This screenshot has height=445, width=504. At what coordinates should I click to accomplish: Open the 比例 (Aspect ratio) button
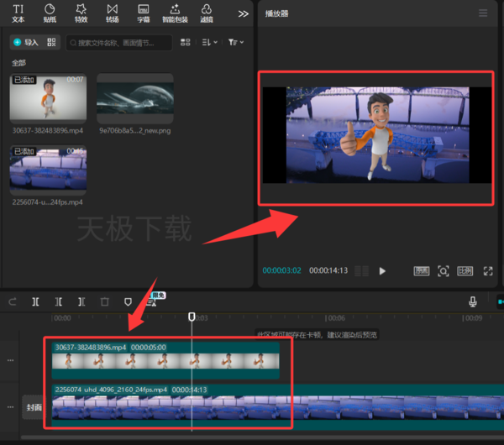tap(465, 271)
